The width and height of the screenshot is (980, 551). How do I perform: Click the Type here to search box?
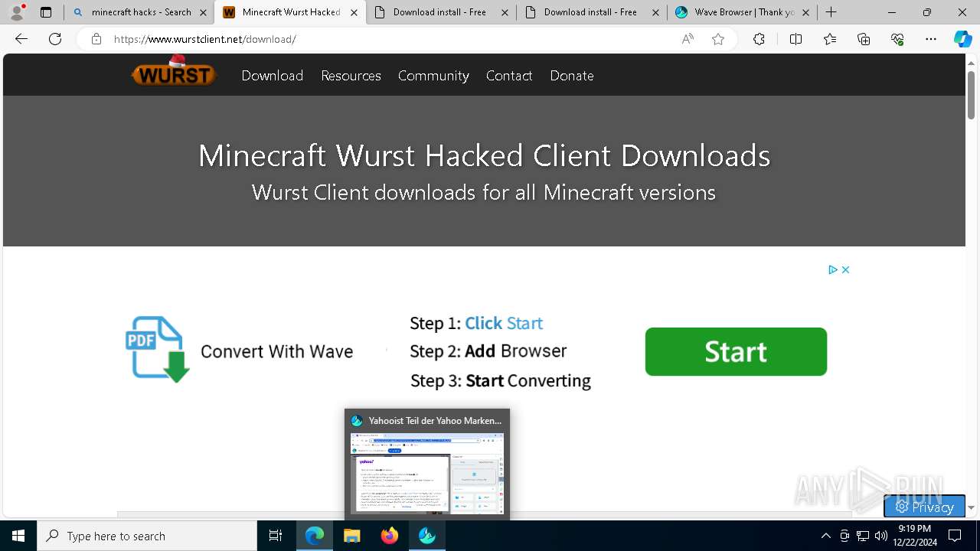pyautogui.click(x=147, y=536)
